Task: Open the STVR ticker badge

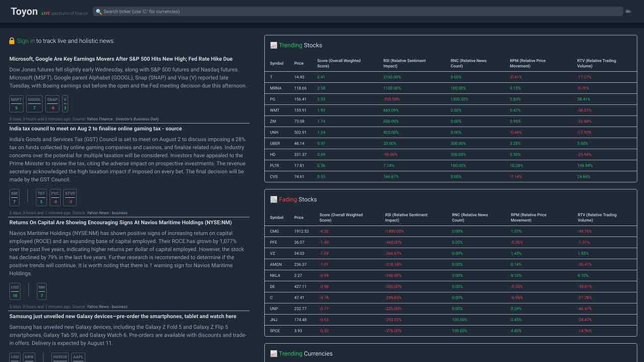Action: tap(70, 198)
